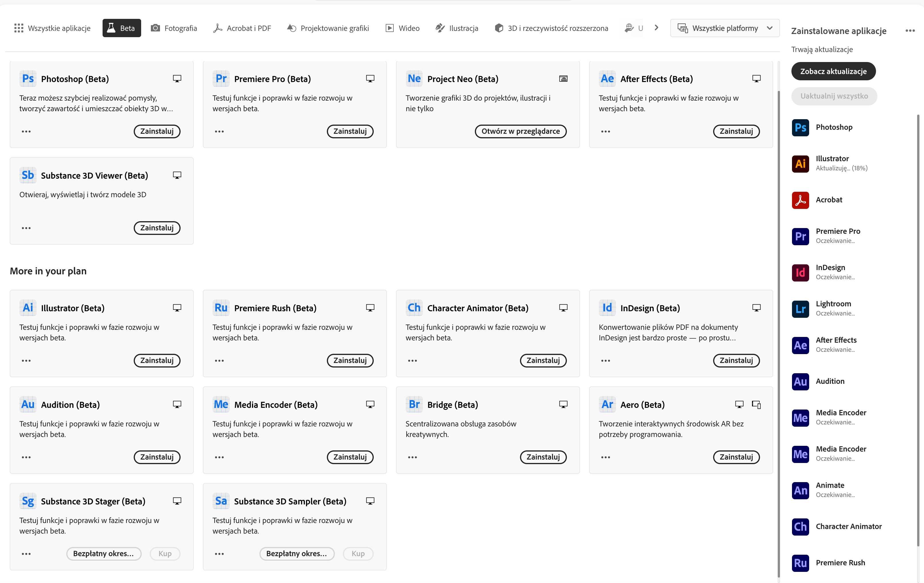Install Media Encoder (Beta) with Zainstaluj
Viewport: 924px width, 583px height.
[350, 457]
